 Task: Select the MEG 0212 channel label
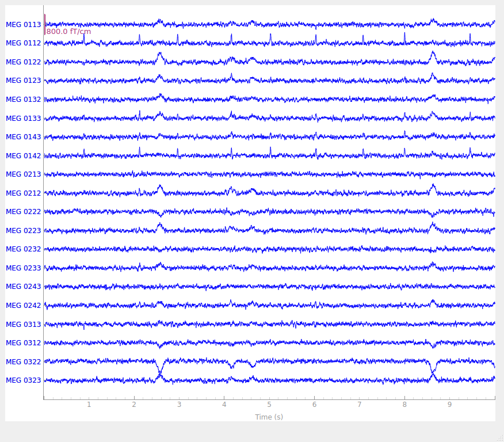24,193
